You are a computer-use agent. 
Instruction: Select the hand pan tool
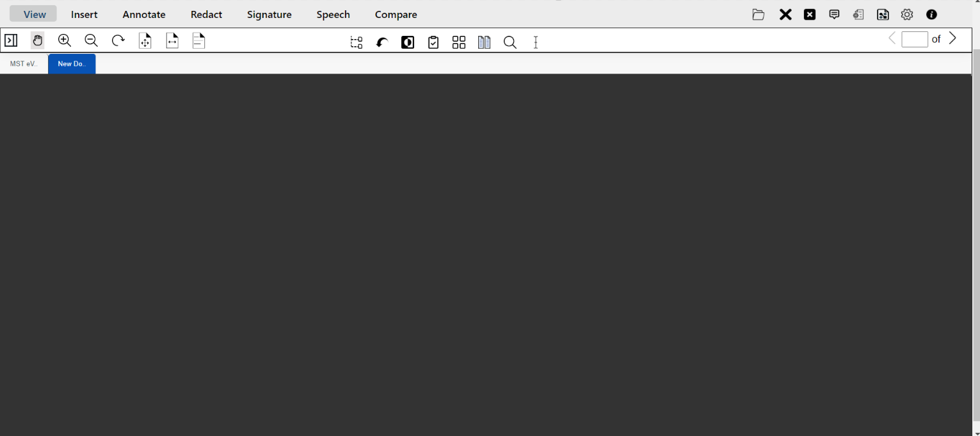pos(38,40)
